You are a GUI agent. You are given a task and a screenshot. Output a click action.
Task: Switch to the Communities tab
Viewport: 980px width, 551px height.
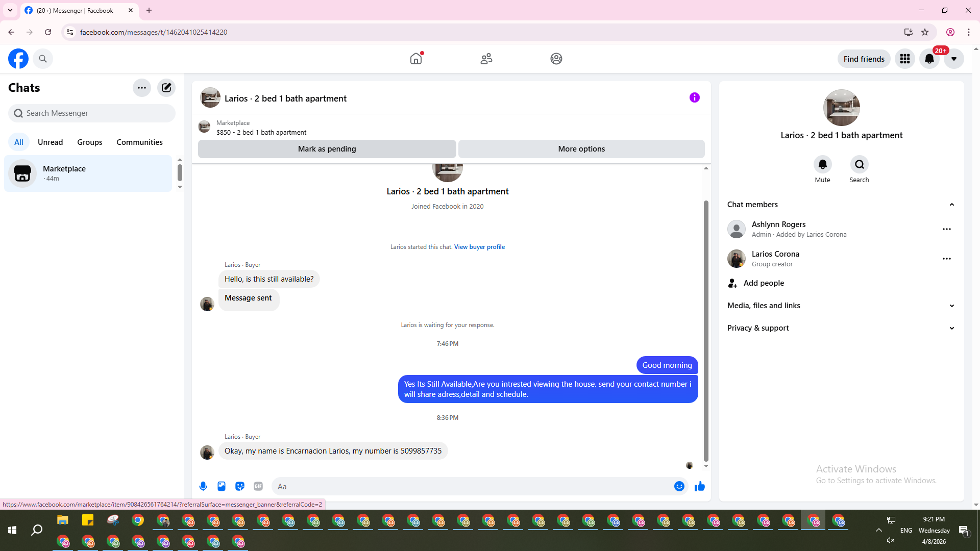click(139, 142)
